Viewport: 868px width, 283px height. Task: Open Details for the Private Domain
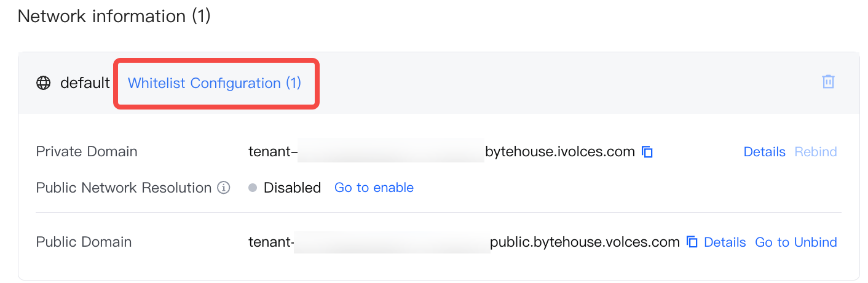[764, 152]
